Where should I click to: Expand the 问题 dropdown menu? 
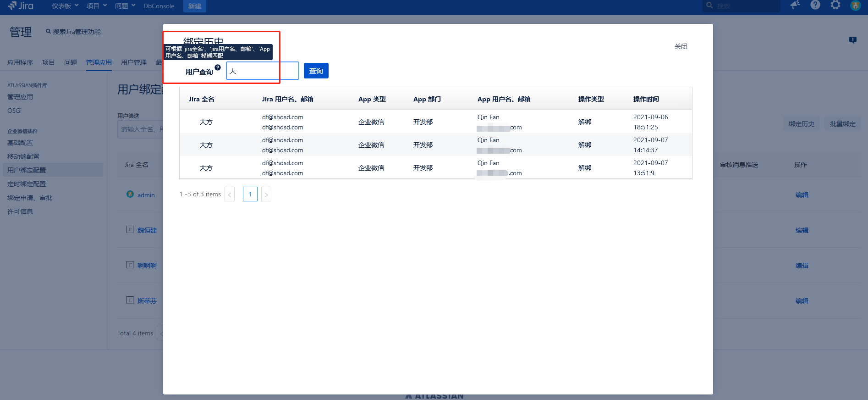(125, 6)
